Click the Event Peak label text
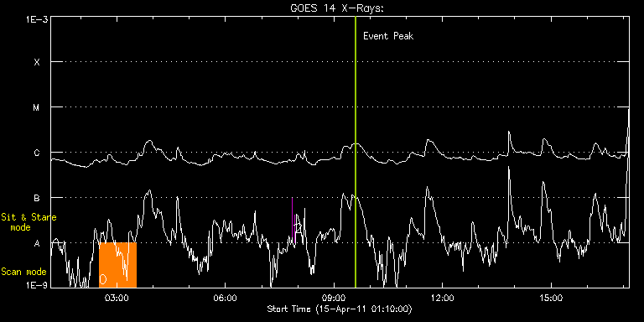 [388, 36]
